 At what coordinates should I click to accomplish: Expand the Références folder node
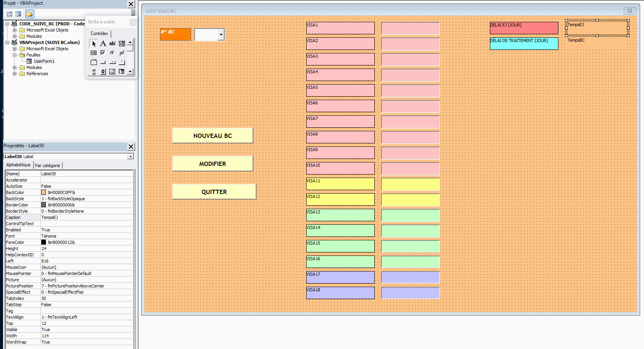pos(15,74)
